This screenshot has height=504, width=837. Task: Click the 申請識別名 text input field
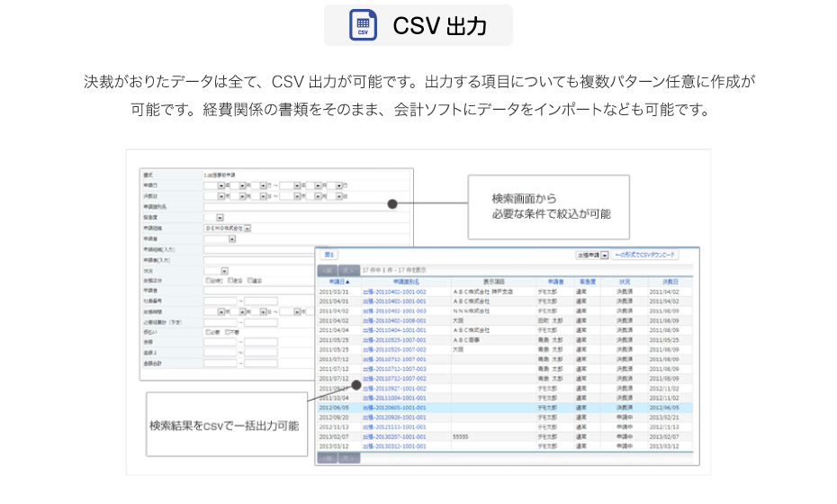[x=297, y=206]
